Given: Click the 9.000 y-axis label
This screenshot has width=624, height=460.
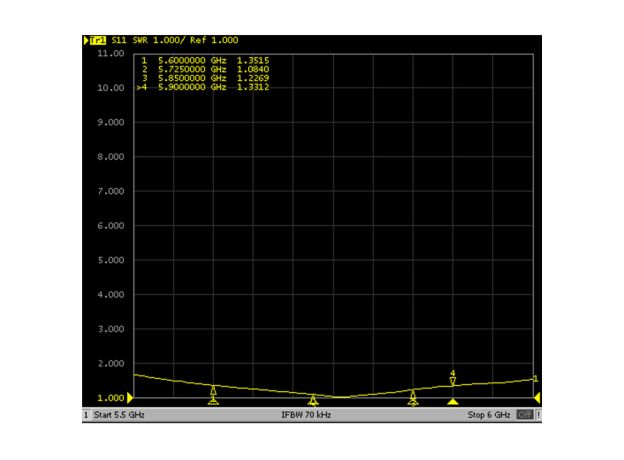Looking at the screenshot, I should click(x=111, y=123).
